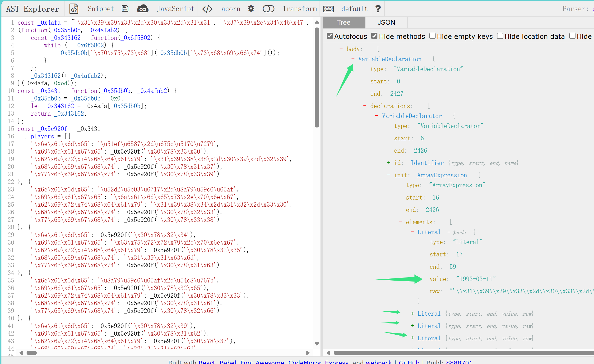Viewport: 594px width, 364px height.
Task: Expand the id Identifier node
Action: [x=388, y=163]
